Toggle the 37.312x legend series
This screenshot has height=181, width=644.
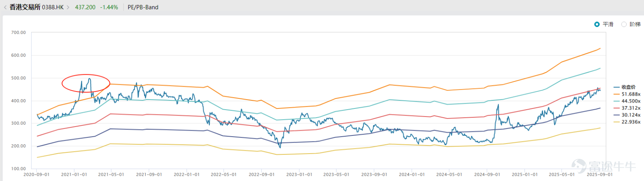tap(627, 108)
